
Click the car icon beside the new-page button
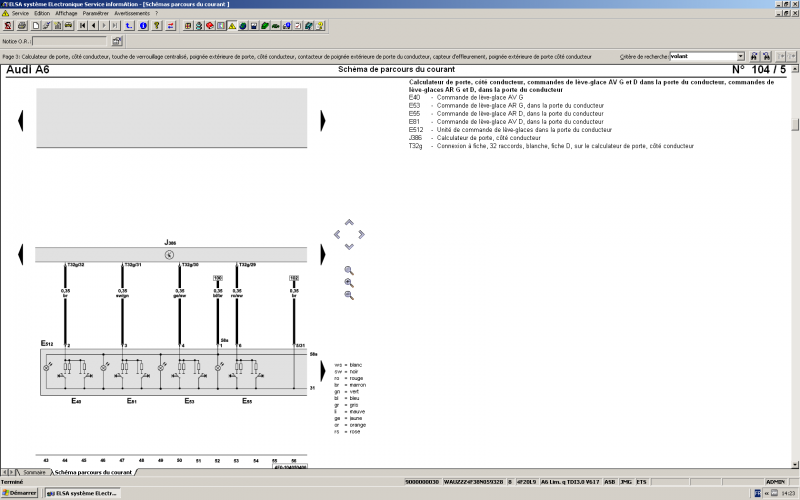pos(68,26)
